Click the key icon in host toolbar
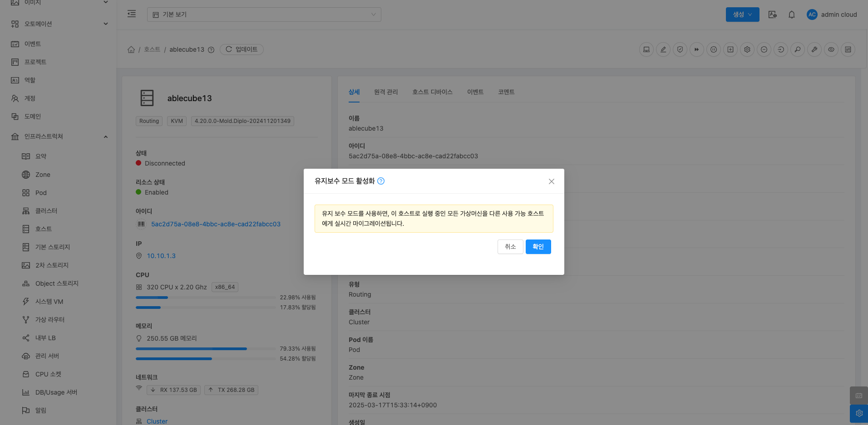 coord(798,49)
